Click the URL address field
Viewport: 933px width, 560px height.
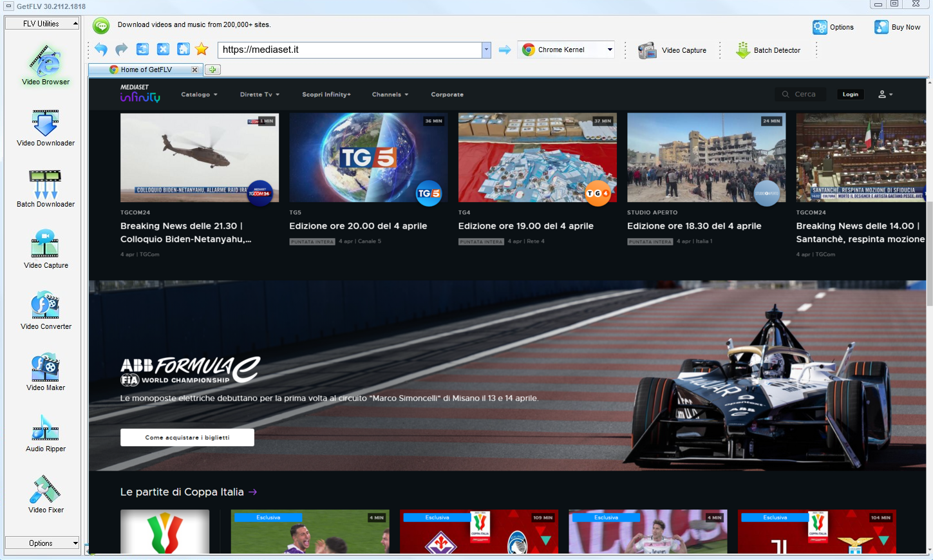(350, 50)
